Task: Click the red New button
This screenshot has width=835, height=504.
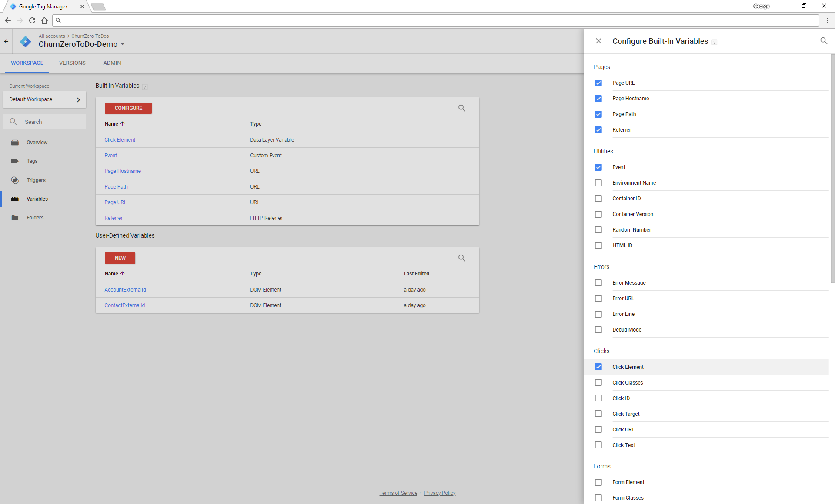Action: pyautogui.click(x=120, y=258)
